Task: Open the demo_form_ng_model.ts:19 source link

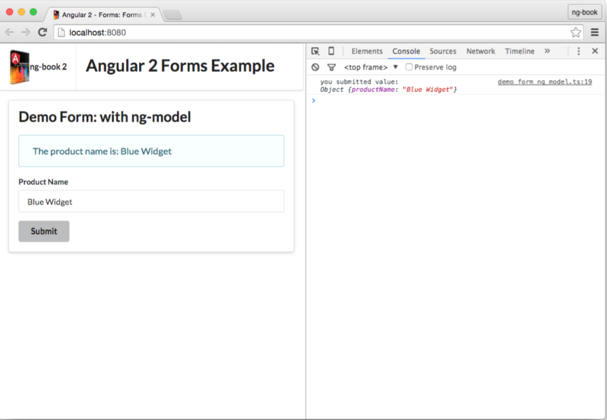Action: coord(545,82)
